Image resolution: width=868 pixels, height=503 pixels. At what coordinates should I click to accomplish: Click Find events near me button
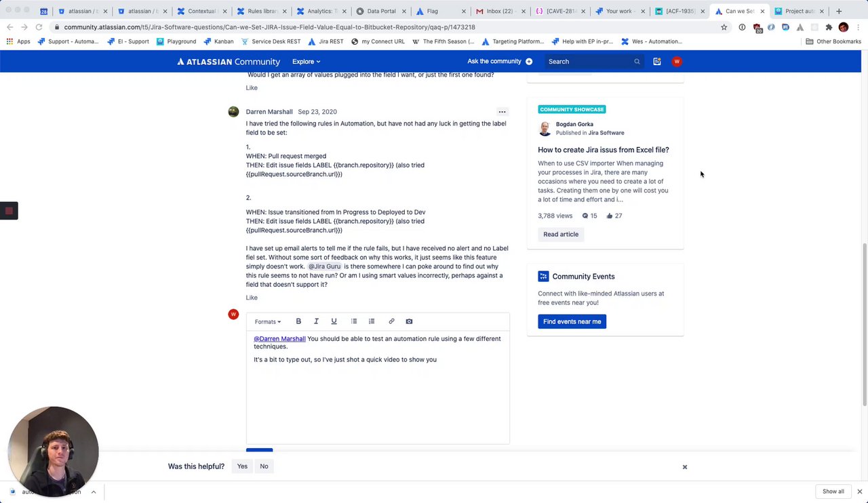tap(572, 321)
